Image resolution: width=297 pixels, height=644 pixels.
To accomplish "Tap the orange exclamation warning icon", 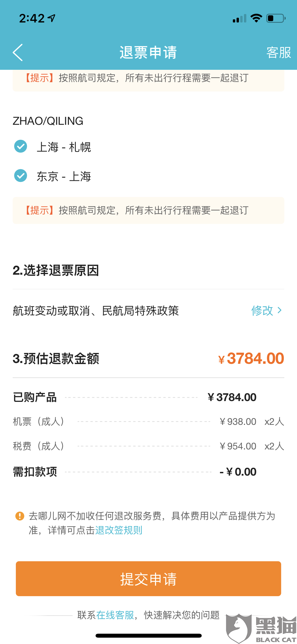I will 20,516.
